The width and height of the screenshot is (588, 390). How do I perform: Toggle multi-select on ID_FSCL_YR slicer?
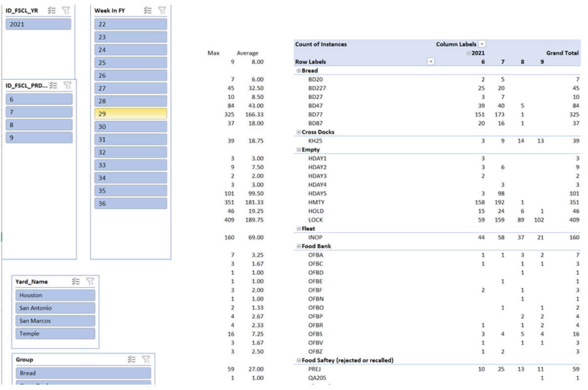click(52, 10)
